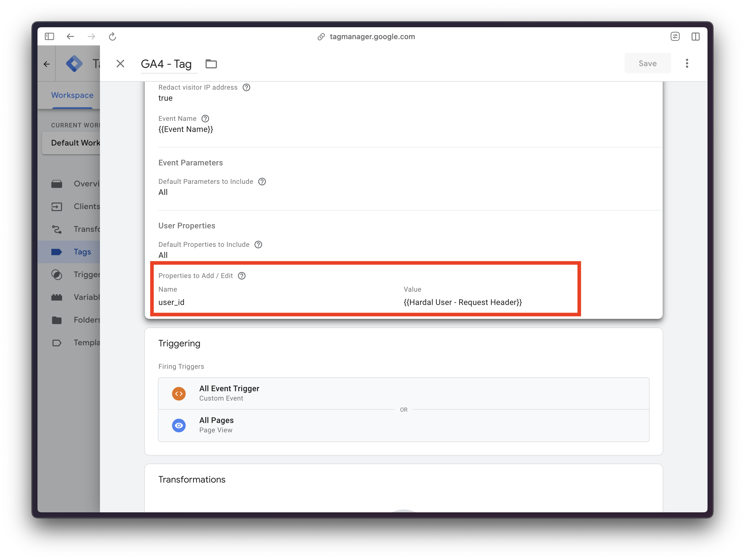Screen dimensions: 745x560
Task: Open Variables in the sidebar
Action: point(69,297)
